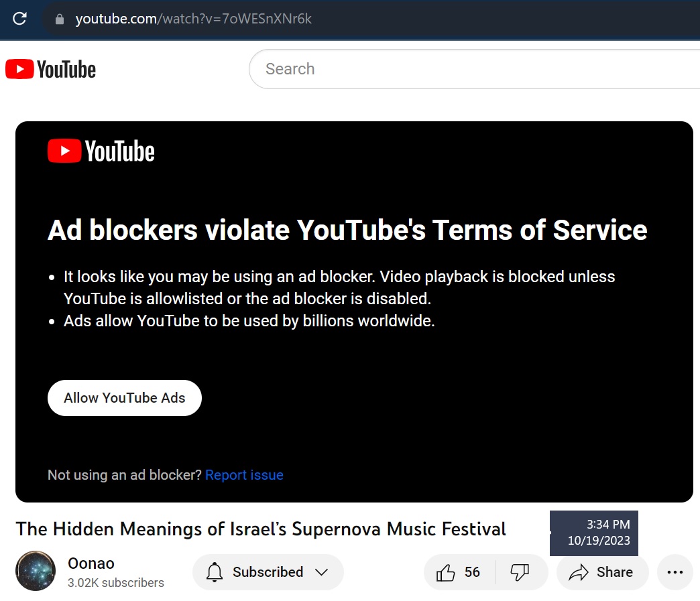Open the more options ellipsis menu
Screen dimensions: 700x601
675,572
